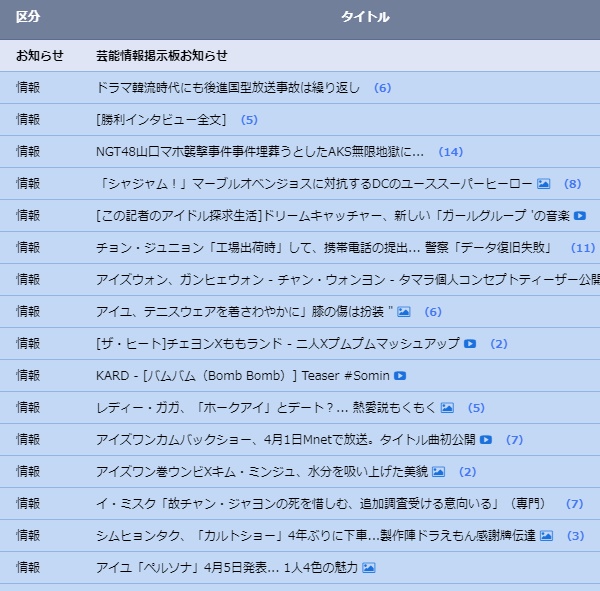Open 芸能情報掲示板お知らせ notice post
The height and width of the screenshot is (591, 600).
(161, 56)
